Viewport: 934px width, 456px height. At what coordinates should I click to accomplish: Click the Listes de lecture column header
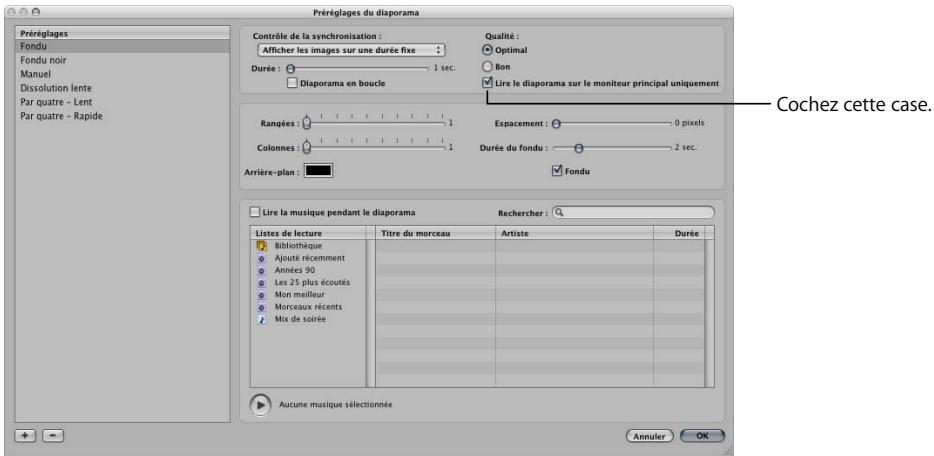309,234
